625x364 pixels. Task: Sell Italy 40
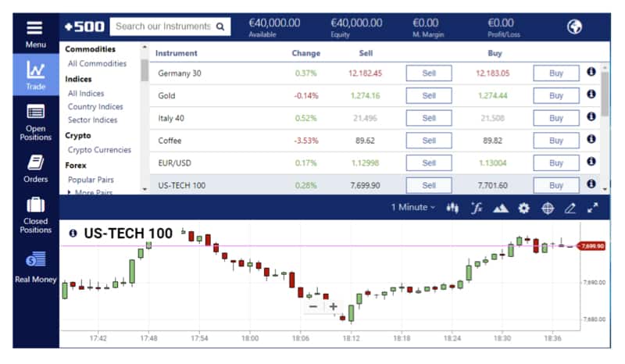point(429,118)
